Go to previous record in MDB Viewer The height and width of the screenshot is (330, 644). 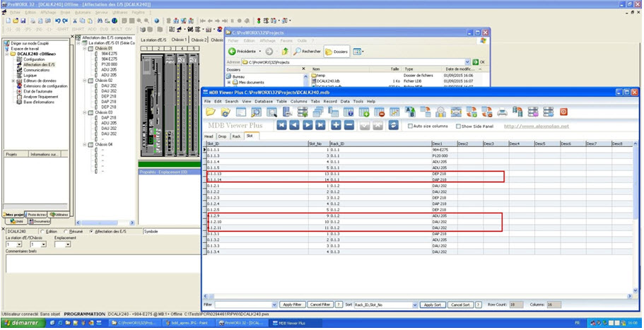tap(294, 125)
